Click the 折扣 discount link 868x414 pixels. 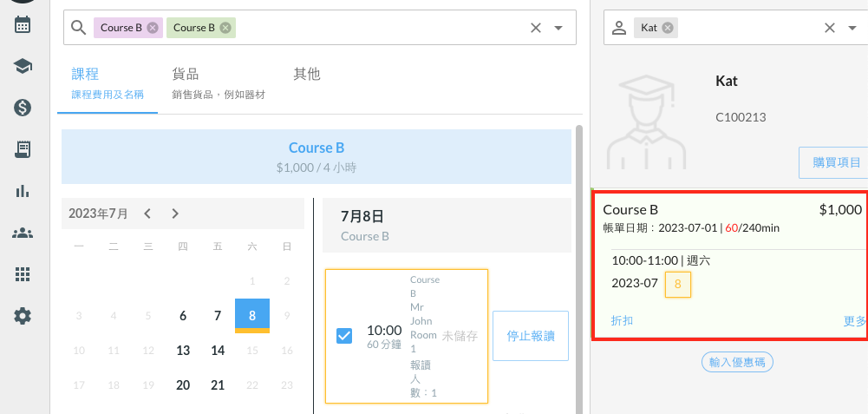[622, 320]
